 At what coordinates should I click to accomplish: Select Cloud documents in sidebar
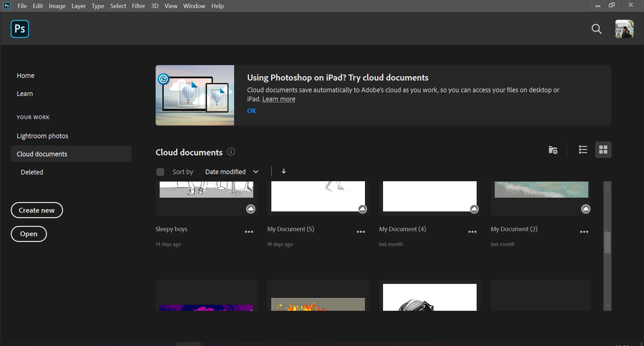pos(71,154)
